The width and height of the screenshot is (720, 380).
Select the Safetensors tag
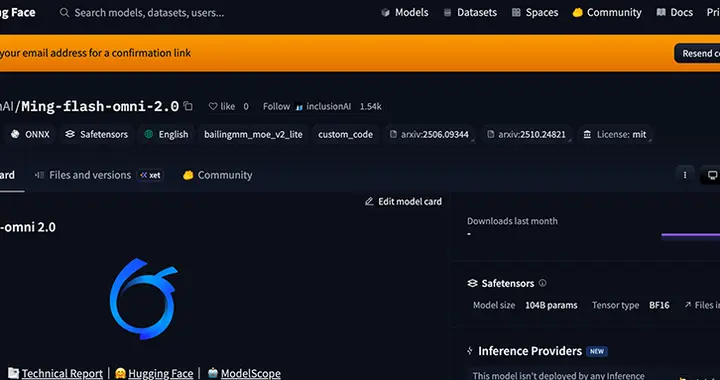96,134
